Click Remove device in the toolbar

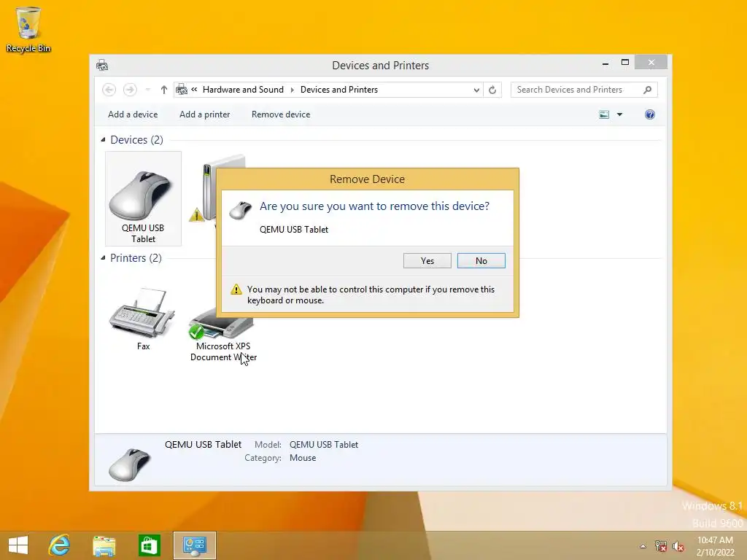[x=281, y=114]
